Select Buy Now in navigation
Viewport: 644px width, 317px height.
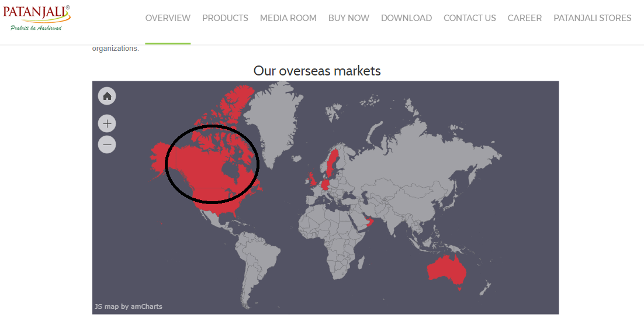(349, 18)
